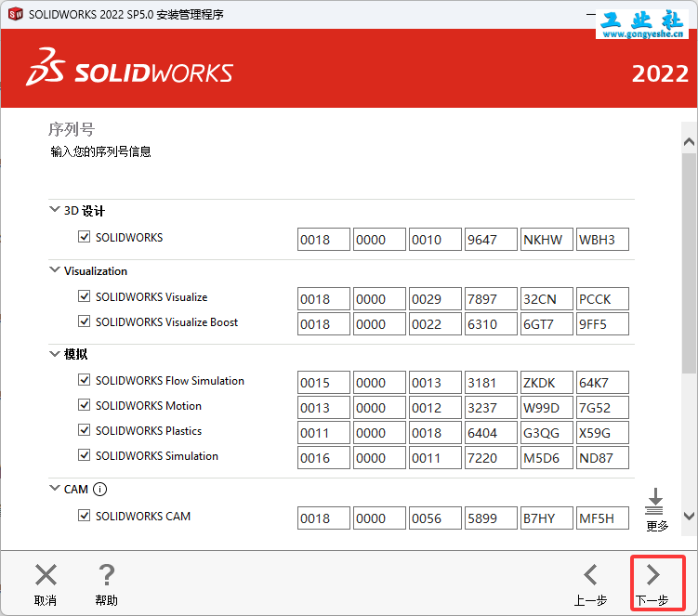Open help via the question mark icon
The image size is (698, 616).
(106, 574)
